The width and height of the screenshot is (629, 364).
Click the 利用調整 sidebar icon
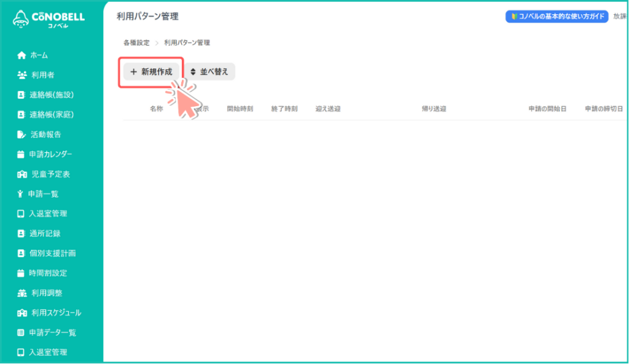point(21,293)
